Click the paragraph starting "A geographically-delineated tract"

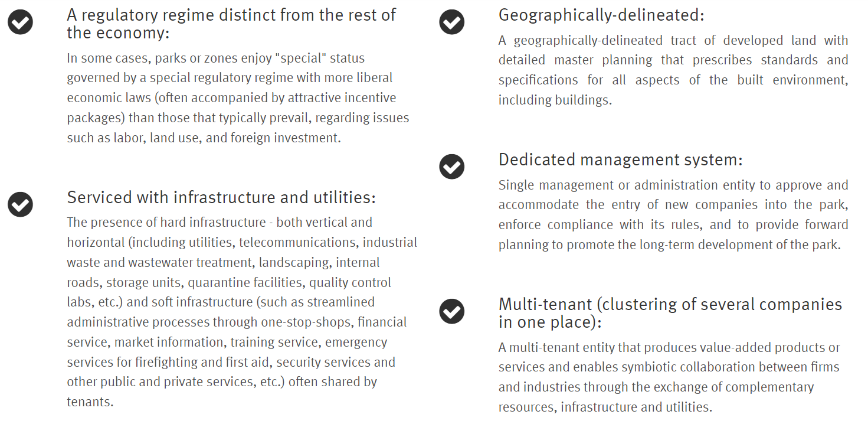pos(673,70)
